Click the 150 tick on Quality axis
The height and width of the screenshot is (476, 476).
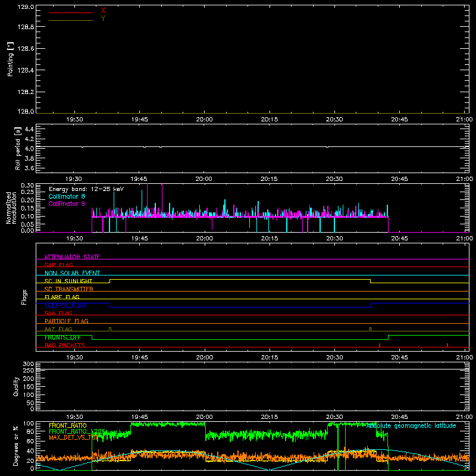pos(28,387)
